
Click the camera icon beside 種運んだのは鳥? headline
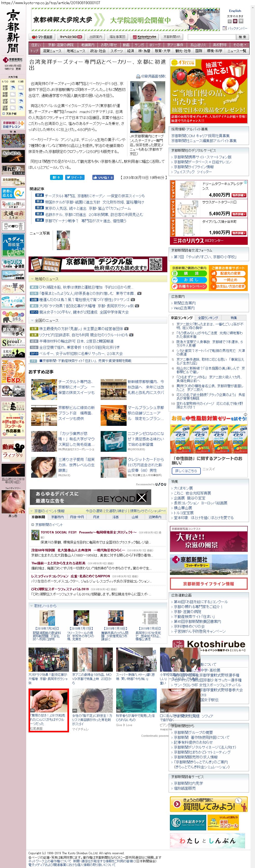click(133, 300)
